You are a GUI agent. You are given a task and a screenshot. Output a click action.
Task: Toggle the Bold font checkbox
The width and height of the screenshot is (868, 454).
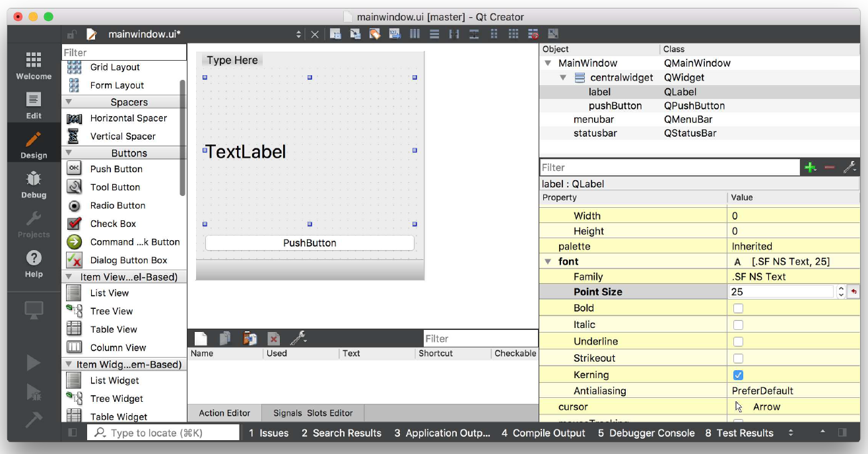tap(738, 308)
